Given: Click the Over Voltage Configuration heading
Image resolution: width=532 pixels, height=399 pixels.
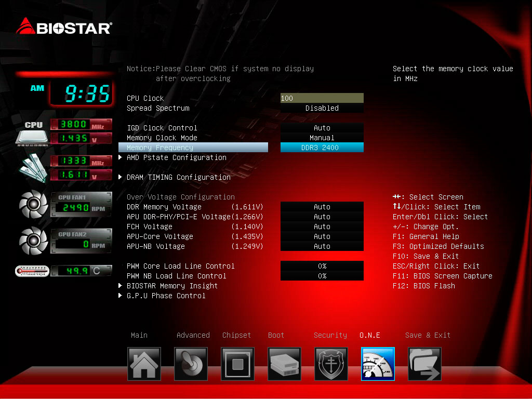Looking at the screenshot, I should (x=180, y=197).
